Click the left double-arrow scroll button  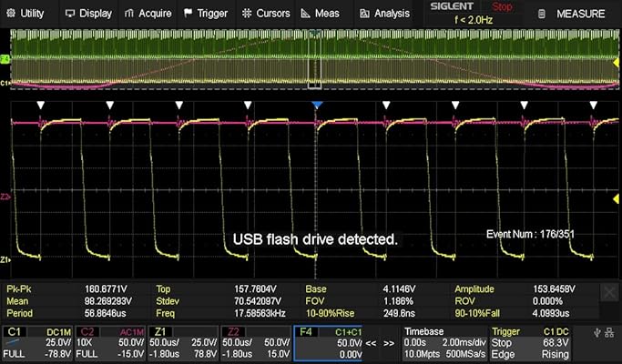[x=372, y=344]
